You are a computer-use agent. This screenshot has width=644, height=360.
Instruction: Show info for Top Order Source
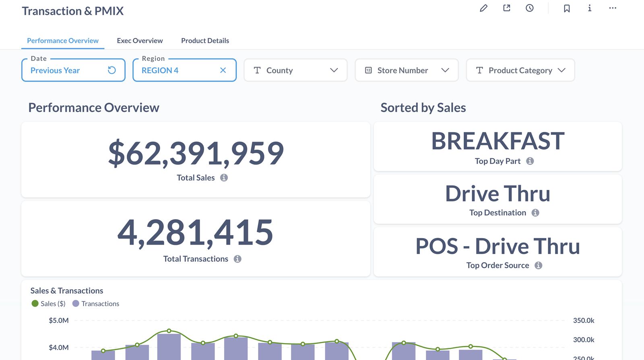point(539,265)
